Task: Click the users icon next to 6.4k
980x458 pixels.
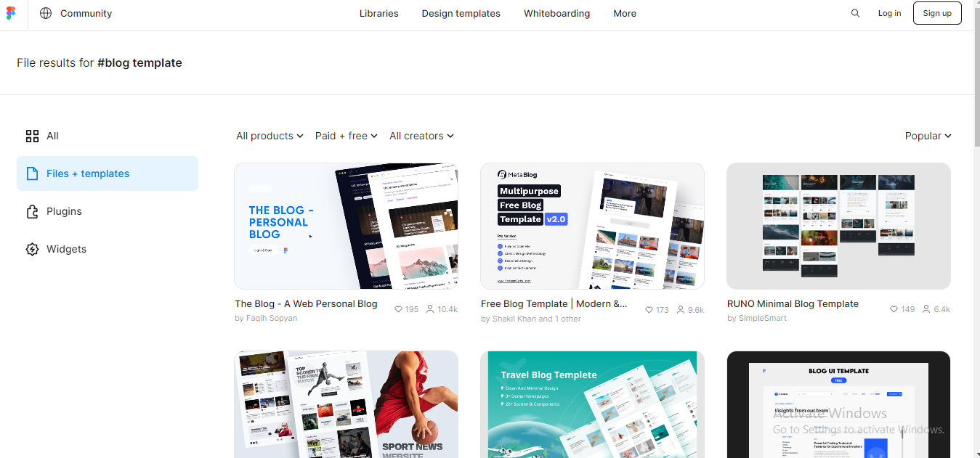Action: (926, 309)
